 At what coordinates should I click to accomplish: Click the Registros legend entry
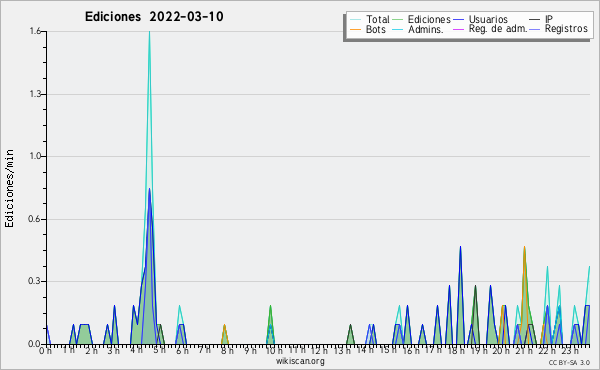coord(559,29)
